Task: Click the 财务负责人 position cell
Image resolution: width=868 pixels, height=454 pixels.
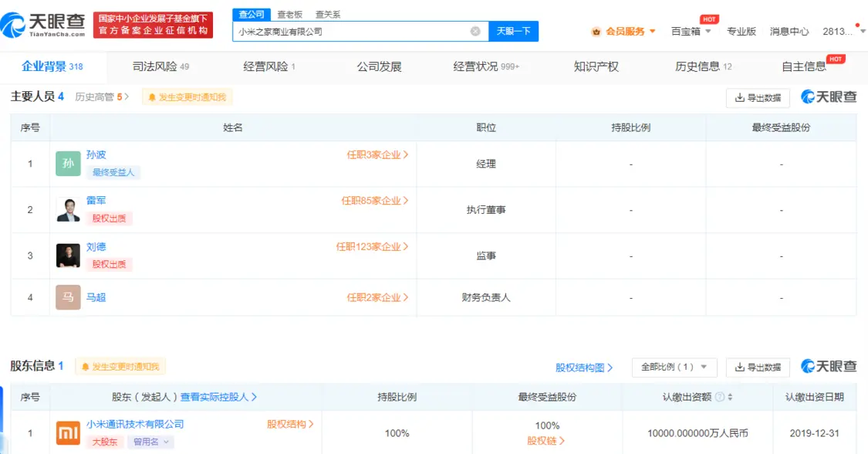Action: pos(486,298)
